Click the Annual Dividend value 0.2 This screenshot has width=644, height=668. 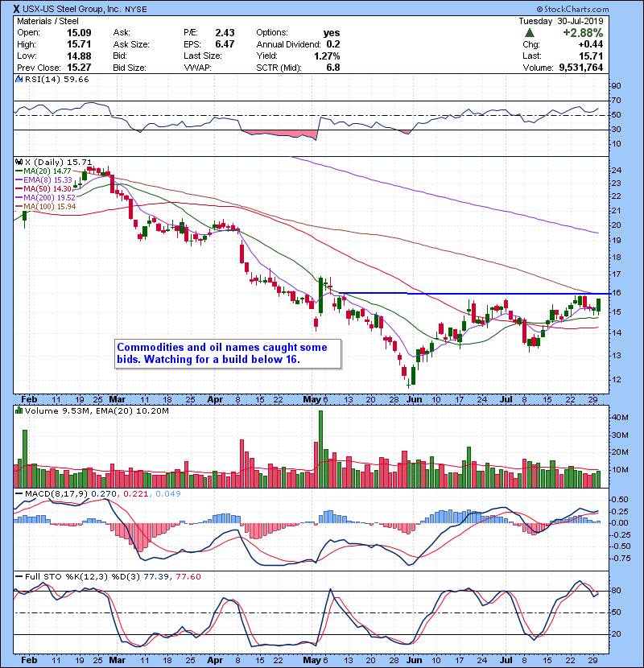pyautogui.click(x=333, y=44)
